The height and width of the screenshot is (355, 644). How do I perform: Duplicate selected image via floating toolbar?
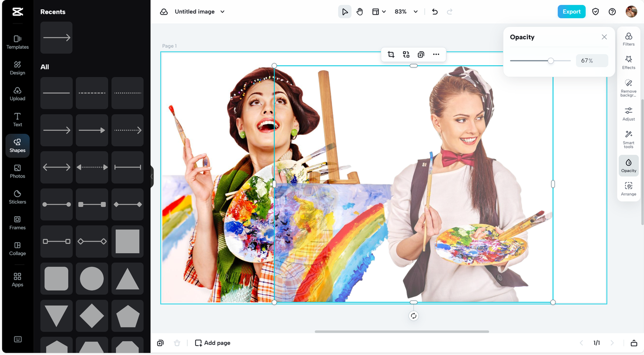click(421, 54)
